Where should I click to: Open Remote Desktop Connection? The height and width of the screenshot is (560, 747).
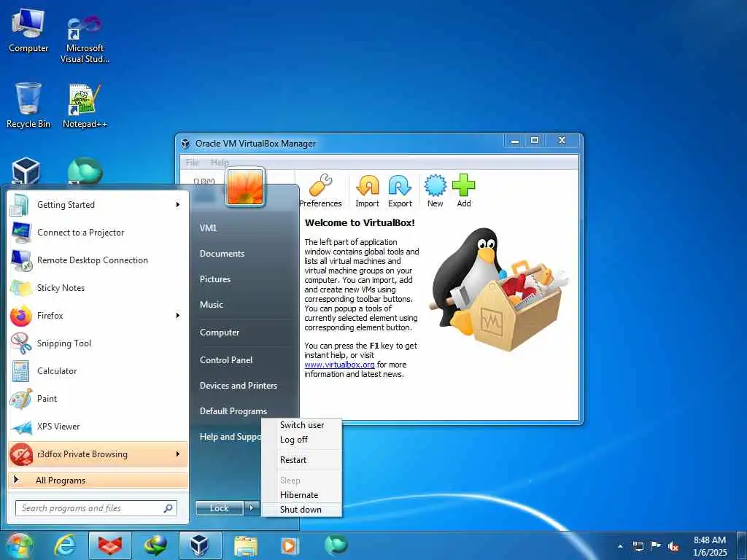click(98, 260)
